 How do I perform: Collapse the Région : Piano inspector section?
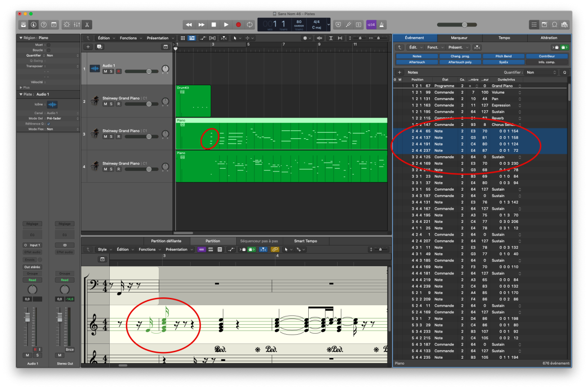click(21, 38)
